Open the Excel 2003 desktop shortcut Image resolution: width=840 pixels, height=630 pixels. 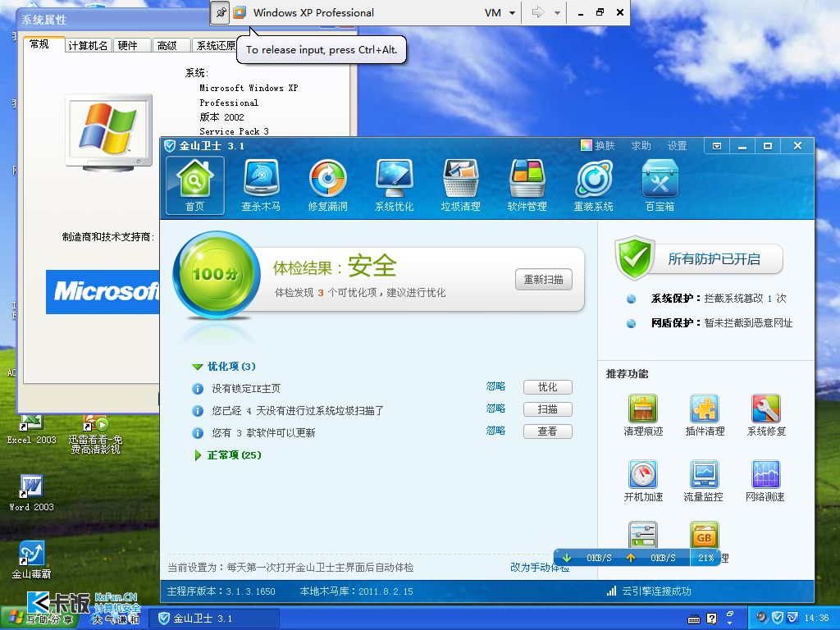(x=31, y=429)
